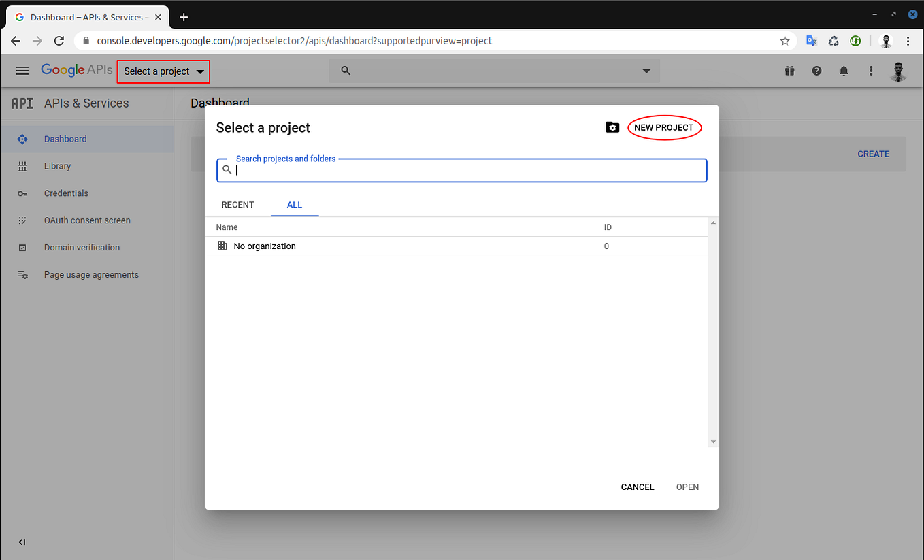924x560 pixels.
Task: Click the Domain verification sidebar icon
Action: (22, 247)
